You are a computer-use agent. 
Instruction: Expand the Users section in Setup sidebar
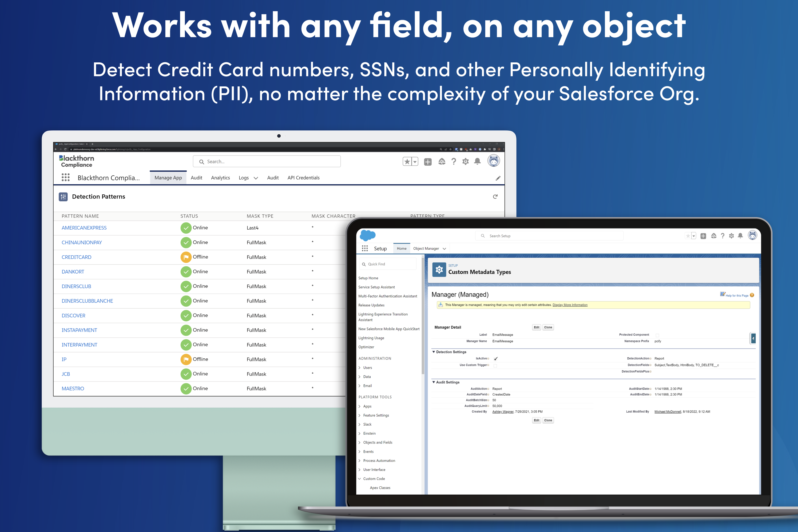coord(359,368)
